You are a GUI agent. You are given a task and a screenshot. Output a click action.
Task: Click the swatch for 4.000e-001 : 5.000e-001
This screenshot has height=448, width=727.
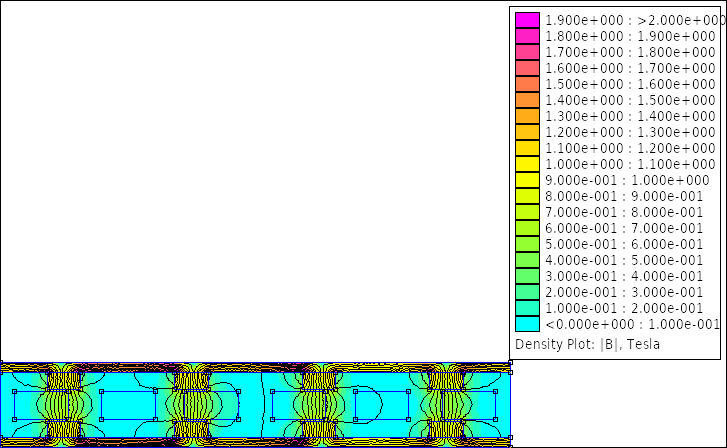527,260
